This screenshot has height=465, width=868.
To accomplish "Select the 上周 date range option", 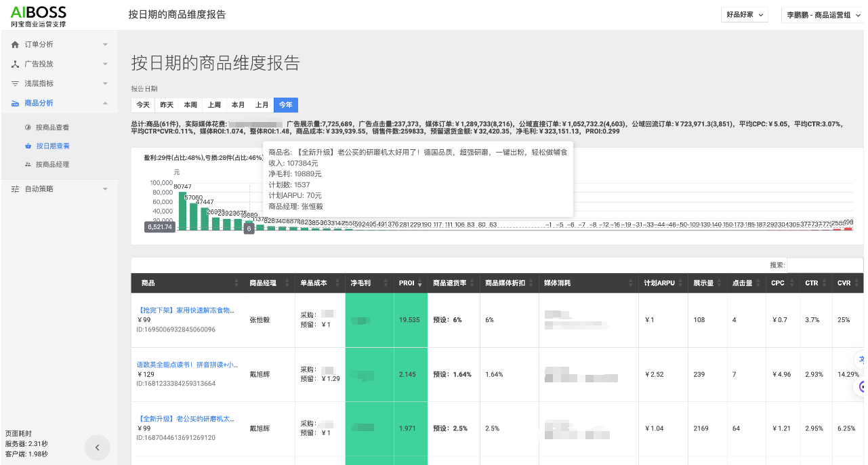I will point(214,105).
